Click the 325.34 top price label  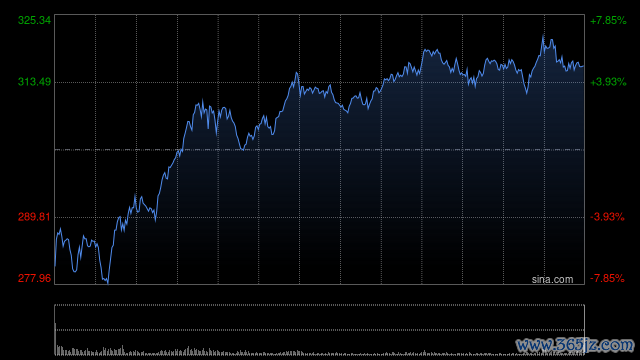coord(34,20)
